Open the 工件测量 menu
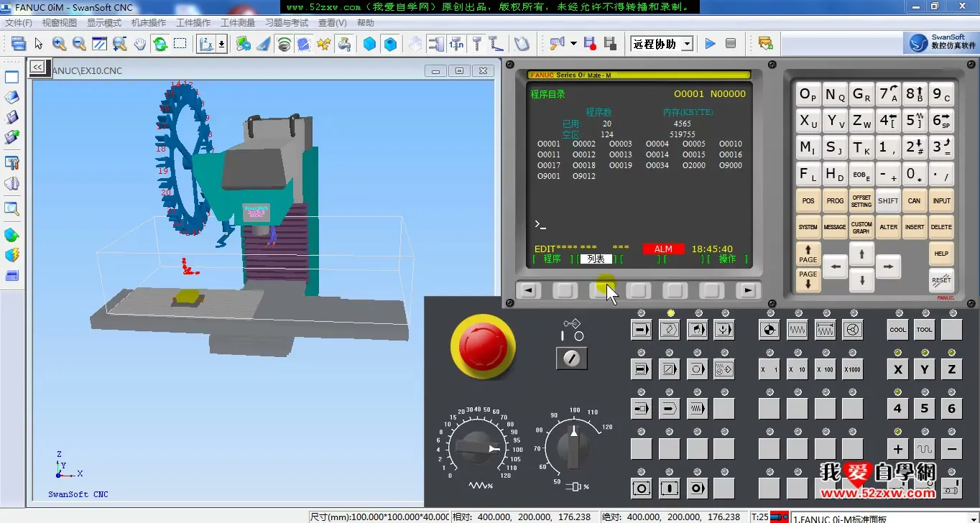The image size is (980, 523). pos(238,23)
